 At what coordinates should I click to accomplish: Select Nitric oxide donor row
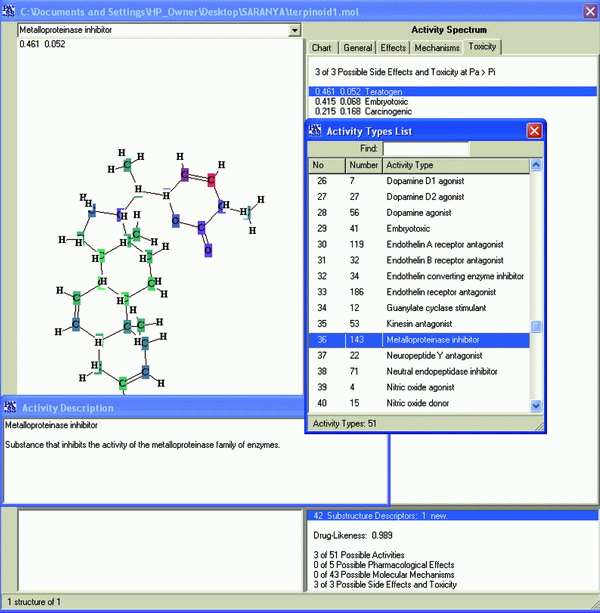pyautogui.click(x=419, y=403)
